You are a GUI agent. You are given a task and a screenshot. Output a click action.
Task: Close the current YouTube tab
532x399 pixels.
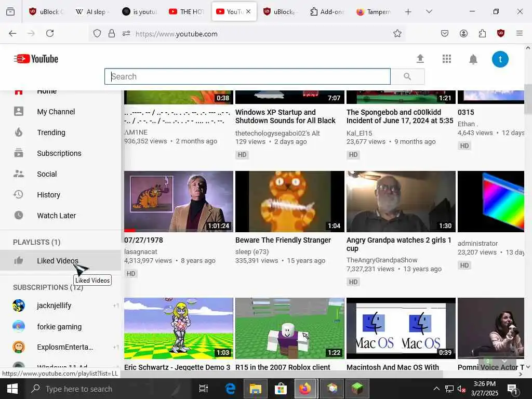(x=248, y=11)
